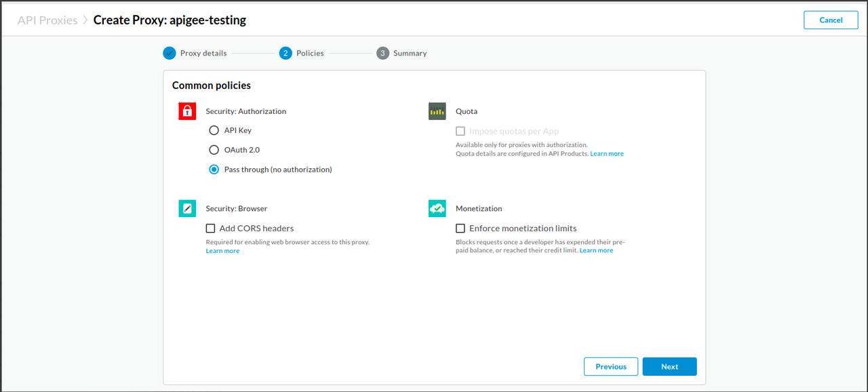Open the Policies step label
This screenshot has height=392, width=868.
[x=310, y=53]
